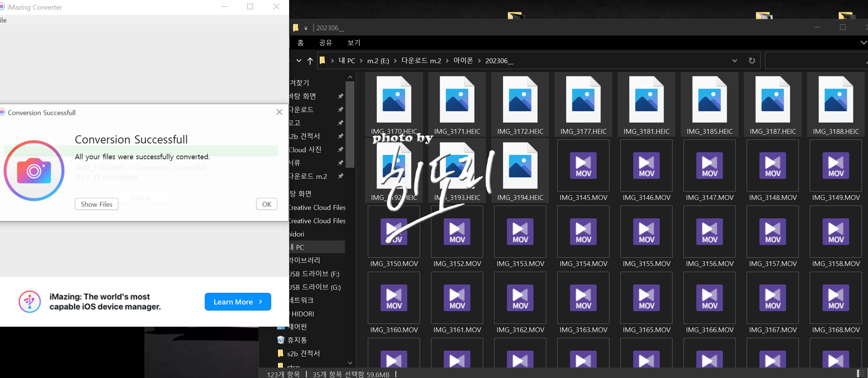Expand the Explorer ribbon chevron
This screenshot has width=868, height=378.
(x=864, y=42)
